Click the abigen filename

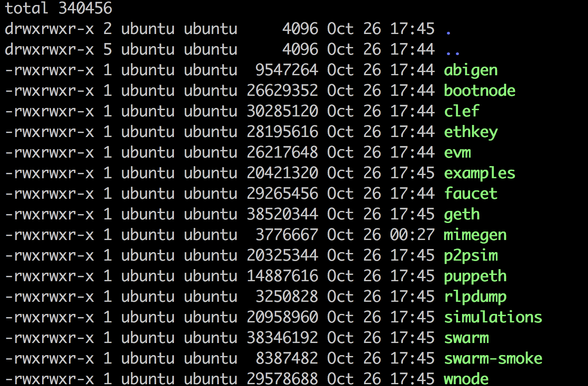(x=471, y=70)
